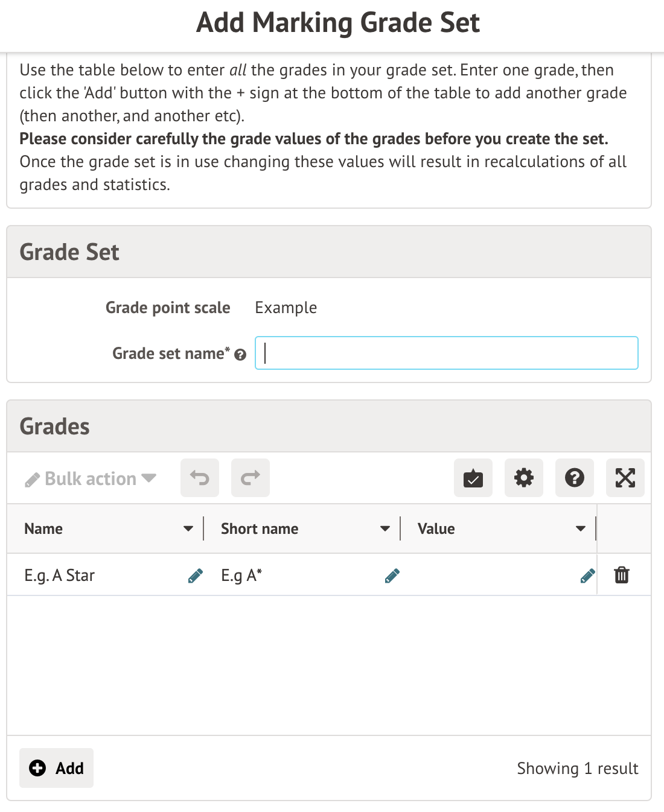Open the Bulk action dropdown
This screenshot has width=664, height=812.
(91, 478)
